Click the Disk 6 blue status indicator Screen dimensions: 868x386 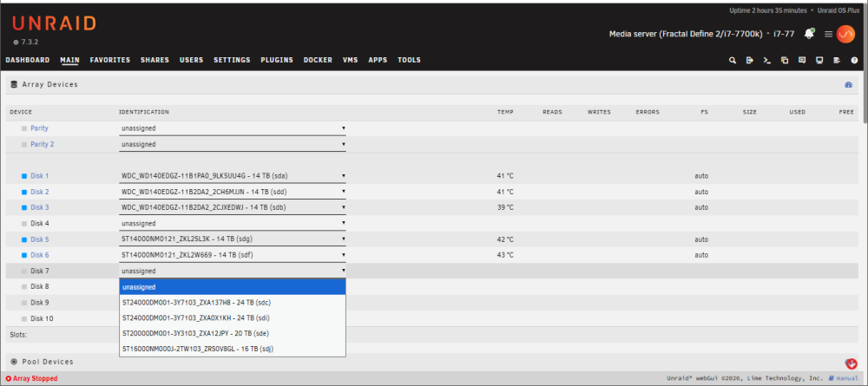tap(23, 255)
